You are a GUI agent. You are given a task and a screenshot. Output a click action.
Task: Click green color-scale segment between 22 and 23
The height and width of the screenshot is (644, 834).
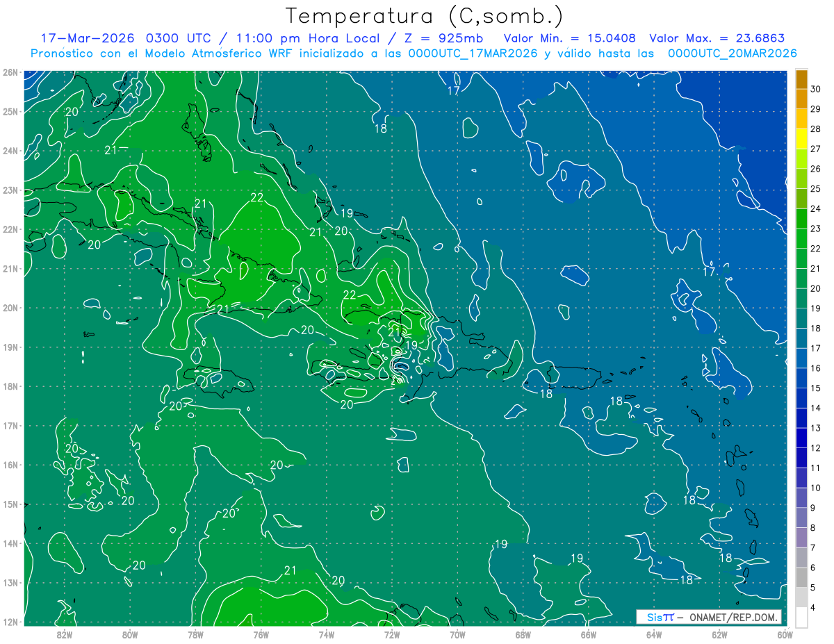pyautogui.click(x=802, y=238)
